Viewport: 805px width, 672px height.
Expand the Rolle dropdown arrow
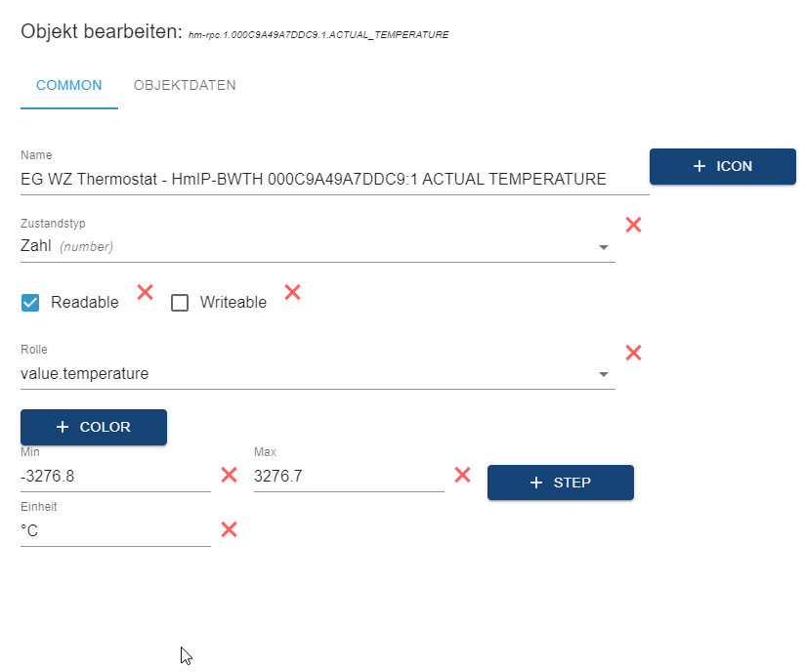[604, 374]
